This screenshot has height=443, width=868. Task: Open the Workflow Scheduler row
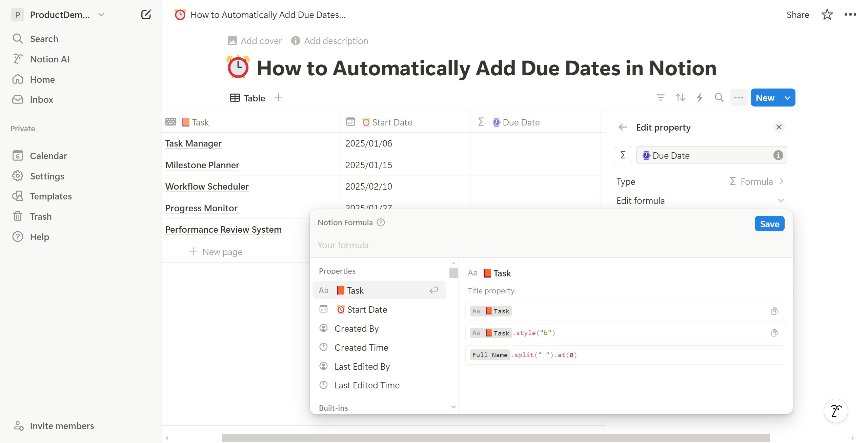coord(207,187)
